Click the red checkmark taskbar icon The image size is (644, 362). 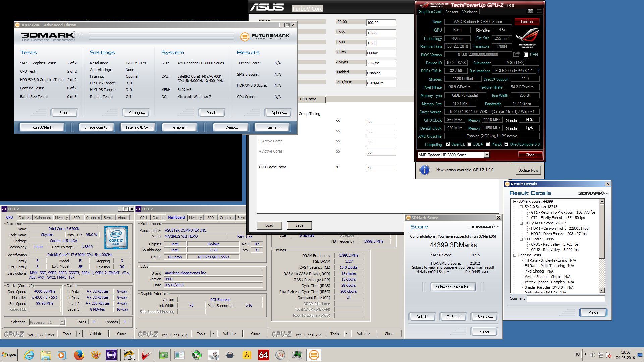click(x=146, y=355)
